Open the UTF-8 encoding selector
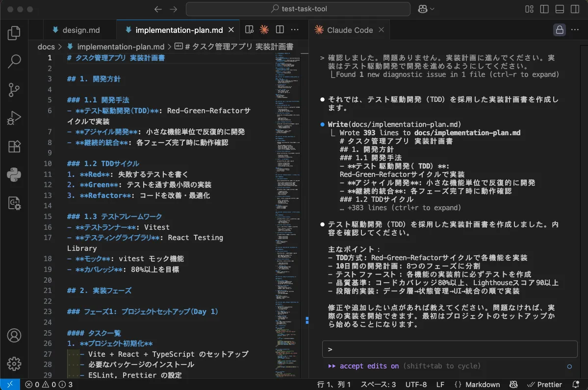Image resolution: width=588 pixels, height=390 pixels. 416,385
